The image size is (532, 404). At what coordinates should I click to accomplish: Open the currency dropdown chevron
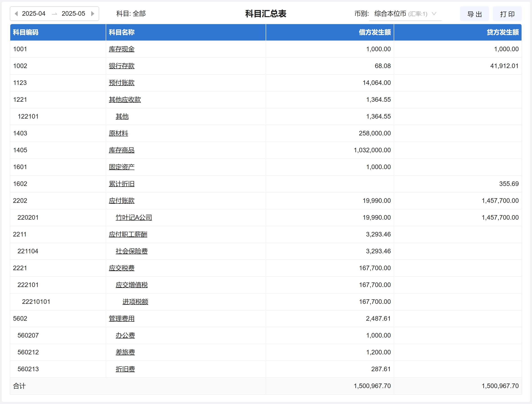(434, 14)
